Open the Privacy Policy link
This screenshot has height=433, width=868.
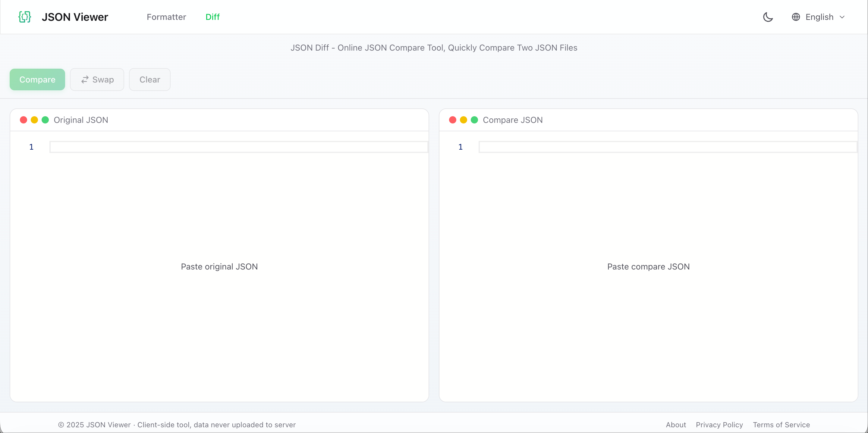pyautogui.click(x=719, y=425)
